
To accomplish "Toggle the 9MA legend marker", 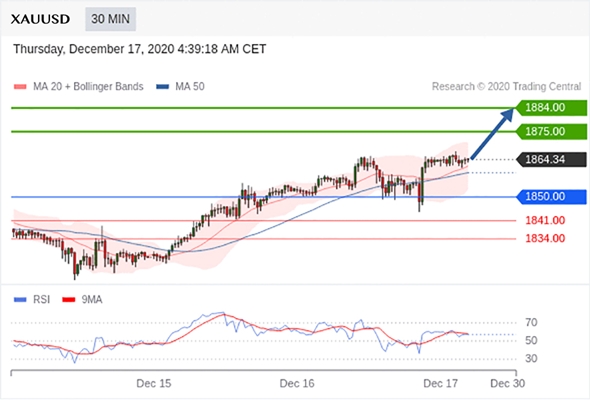I will point(68,300).
